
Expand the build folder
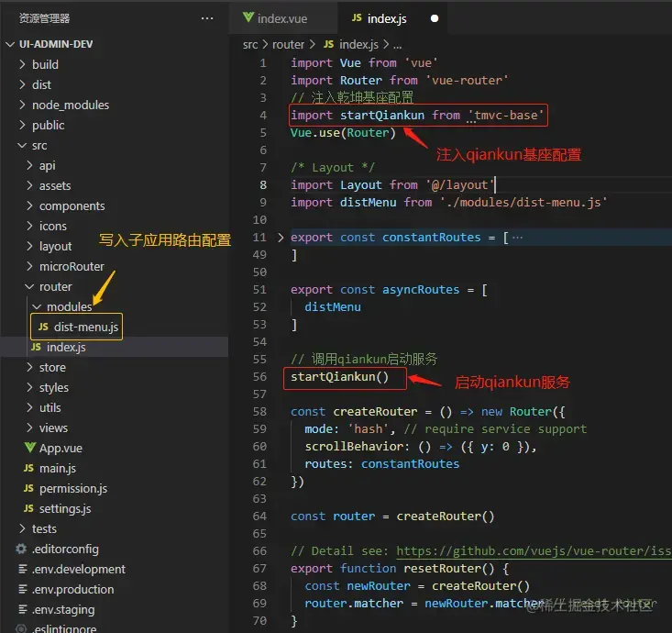click(x=22, y=64)
